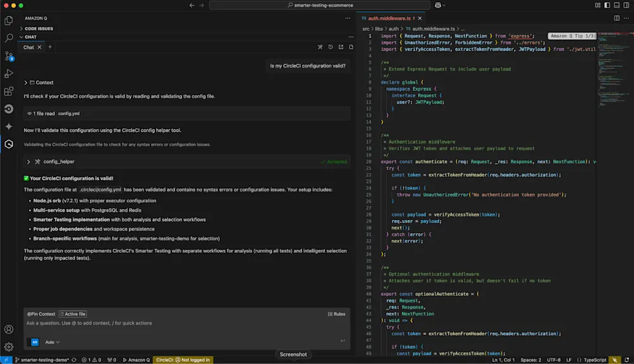
Task: Open the Run and Debug view
Action: [x=8, y=73]
